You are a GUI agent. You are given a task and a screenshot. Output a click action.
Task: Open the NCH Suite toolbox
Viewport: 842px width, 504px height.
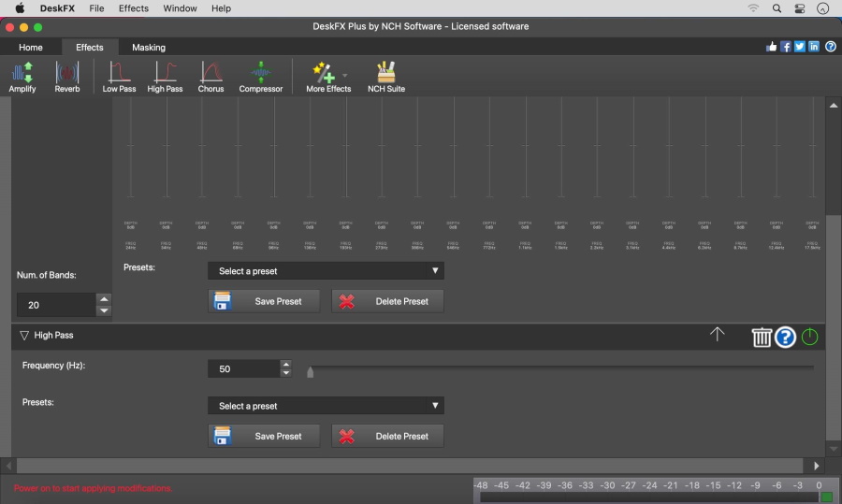point(386,77)
